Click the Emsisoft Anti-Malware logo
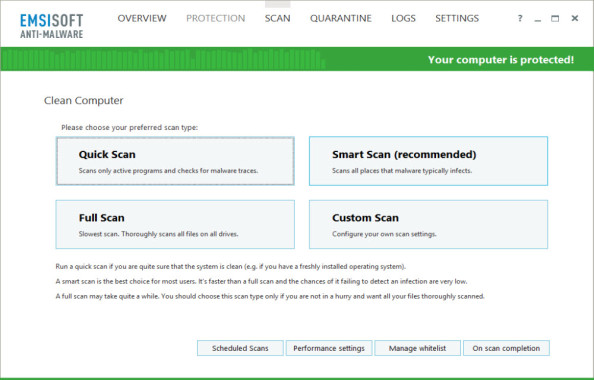 pyautogui.click(x=52, y=26)
